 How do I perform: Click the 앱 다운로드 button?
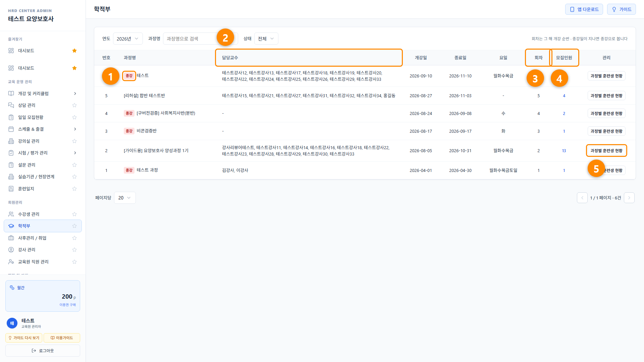(x=584, y=9)
